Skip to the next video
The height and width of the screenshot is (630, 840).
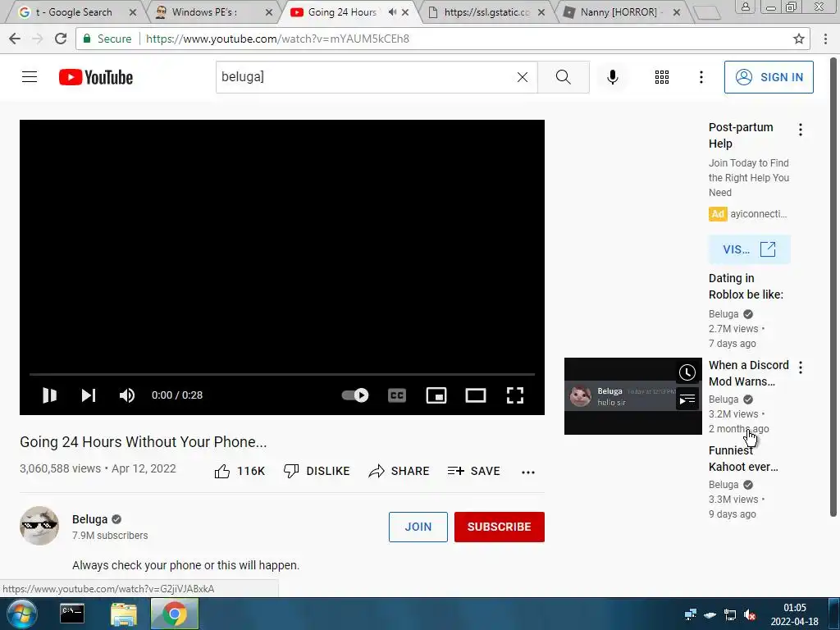89,395
